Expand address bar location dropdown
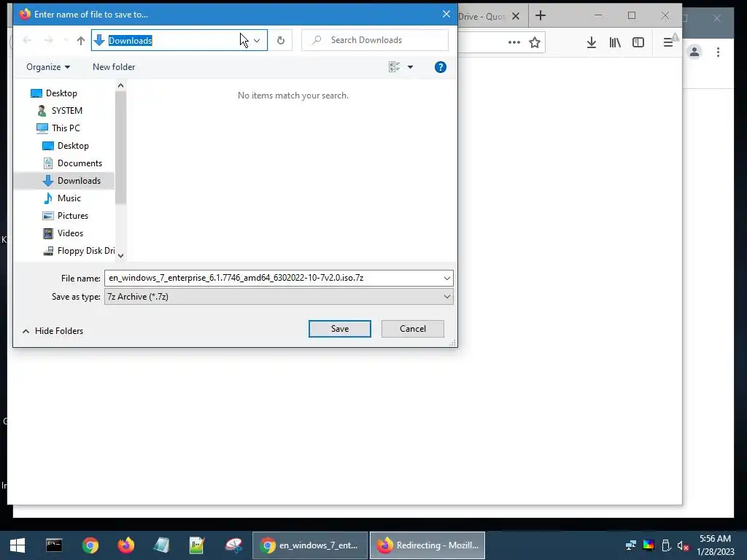Image resolution: width=747 pixels, height=560 pixels. pyautogui.click(x=257, y=41)
